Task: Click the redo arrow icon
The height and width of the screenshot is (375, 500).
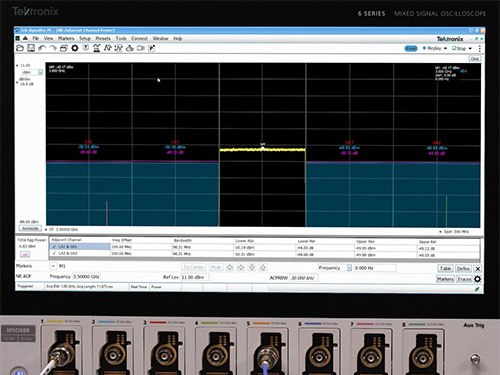Action: 53,48
